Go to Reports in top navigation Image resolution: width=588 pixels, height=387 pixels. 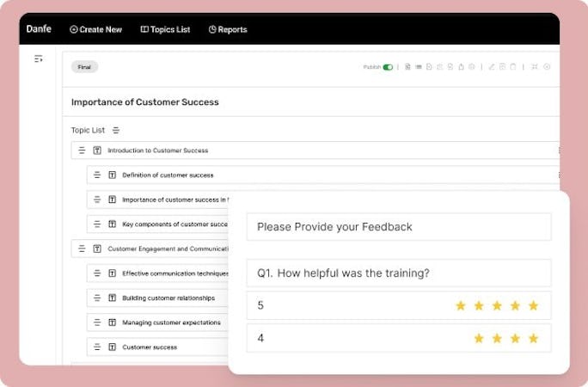click(228, 29)
